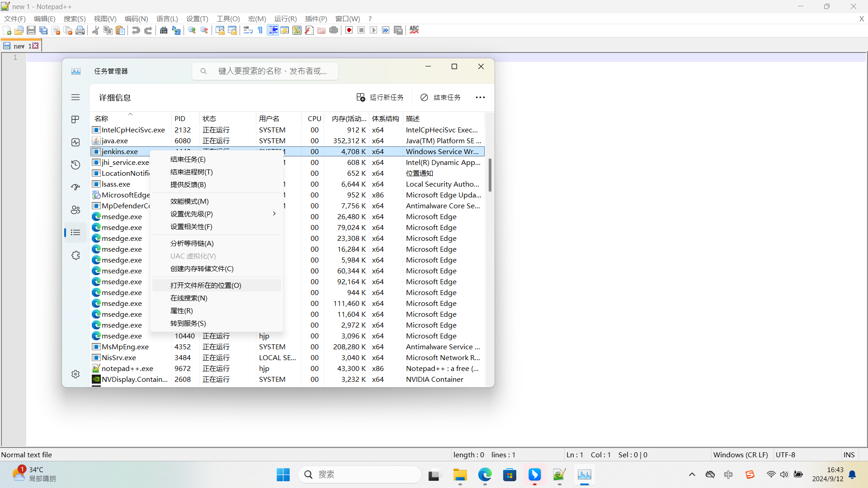Toggle the Indent Guide toolbar icon
Screen dimensions: 868x488
point(273,30)
